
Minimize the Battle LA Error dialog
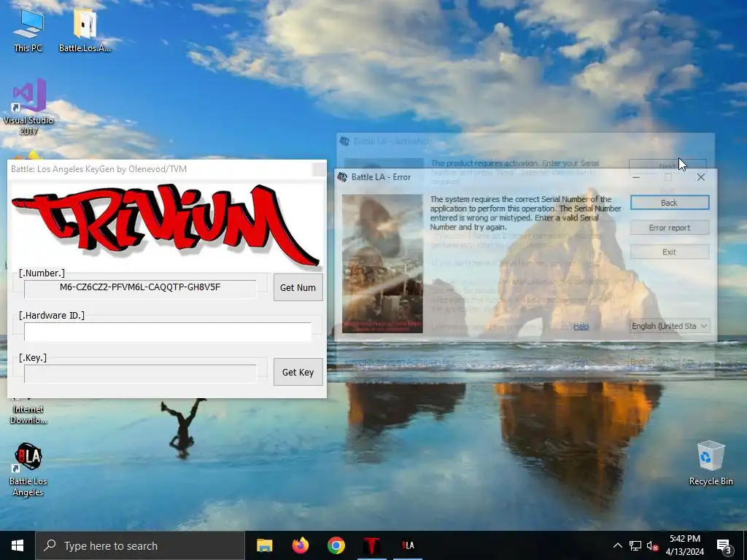636,177
